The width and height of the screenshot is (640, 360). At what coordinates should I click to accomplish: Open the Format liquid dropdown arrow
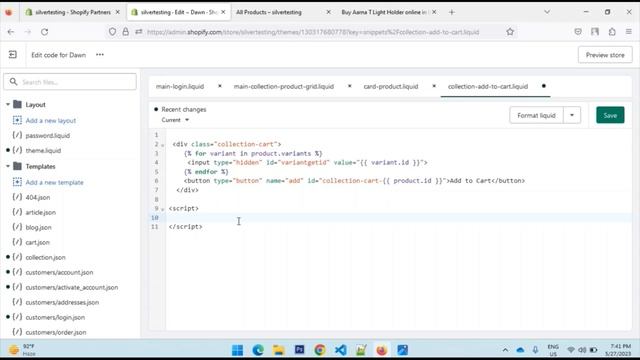pyautogui.click(x=572, y=115)
